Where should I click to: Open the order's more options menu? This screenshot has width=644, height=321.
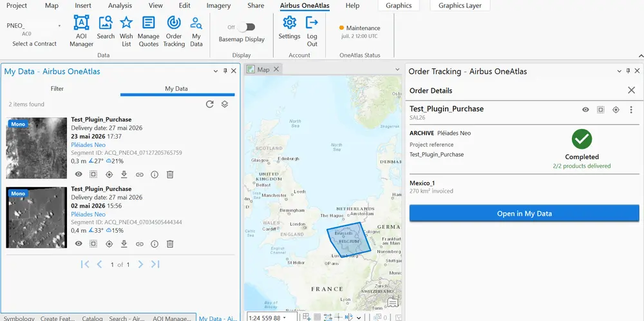[x=631, y=110]
